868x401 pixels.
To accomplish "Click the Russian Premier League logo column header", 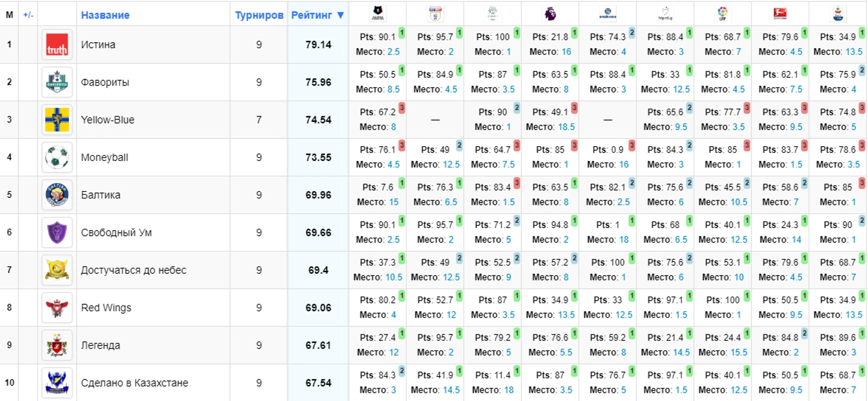I will (x=377, y=11).
